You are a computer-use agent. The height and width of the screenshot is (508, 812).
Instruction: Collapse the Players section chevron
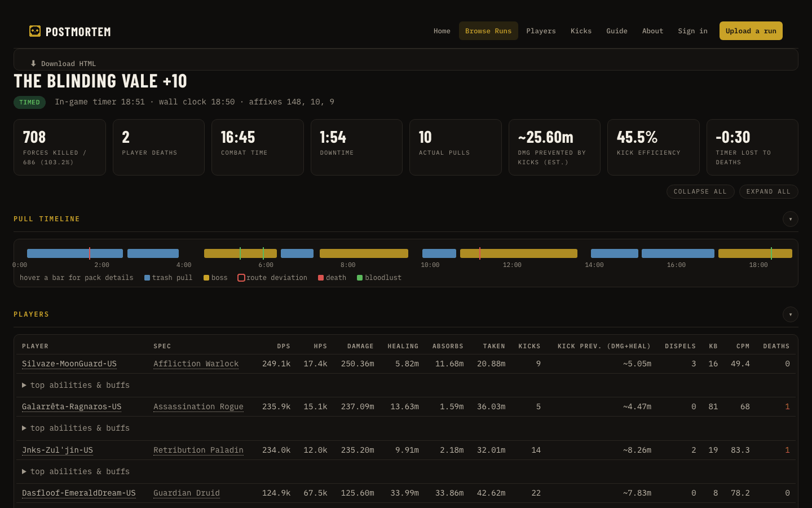pyautogui.click(x=791, y=314)
